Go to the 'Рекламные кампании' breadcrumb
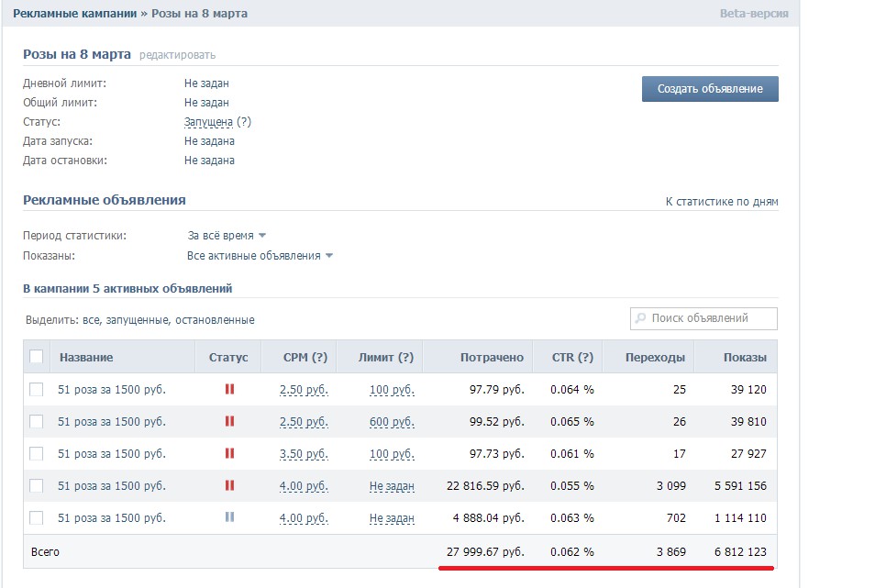The image size is (875, 588). (x=75, y=14)
